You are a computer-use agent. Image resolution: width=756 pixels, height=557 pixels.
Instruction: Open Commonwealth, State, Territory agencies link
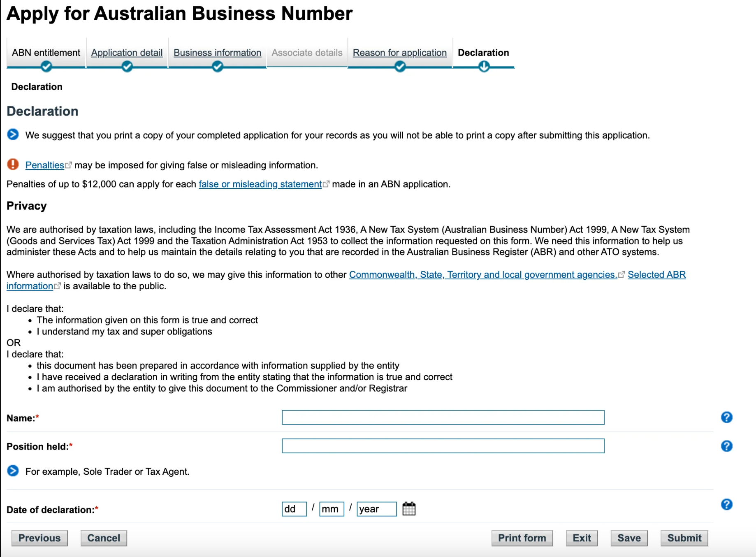click(x=483, y=274)
